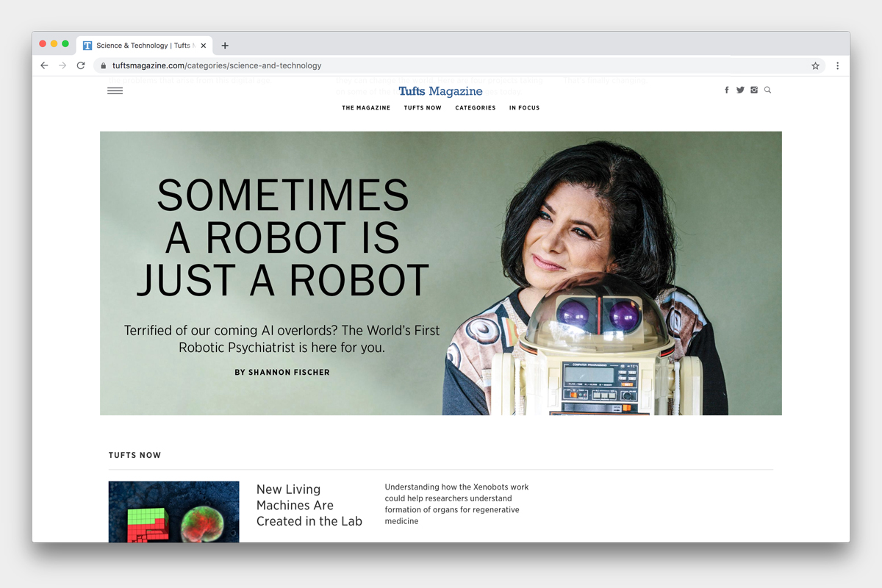Open The Magazine navigation menu

click(x=366, y=108)
